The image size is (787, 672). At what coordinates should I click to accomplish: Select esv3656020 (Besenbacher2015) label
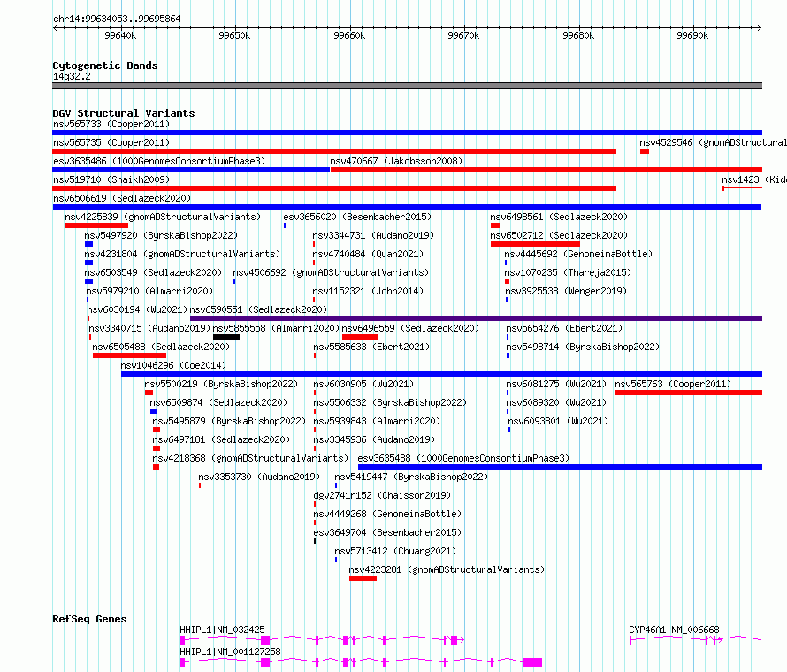(x=357, y=217)
